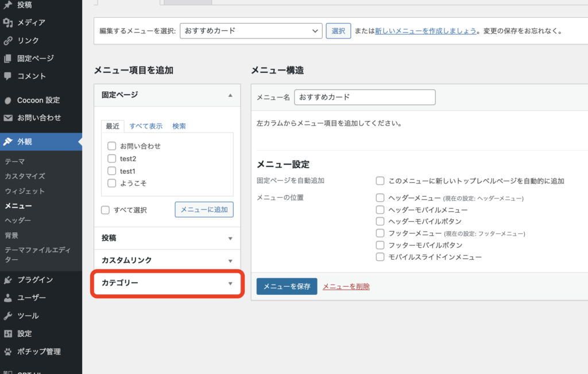The height and width of the screenshot is (374, 588).
Task: Go to the カスタマイズ submenu
Action: [25, 176]
